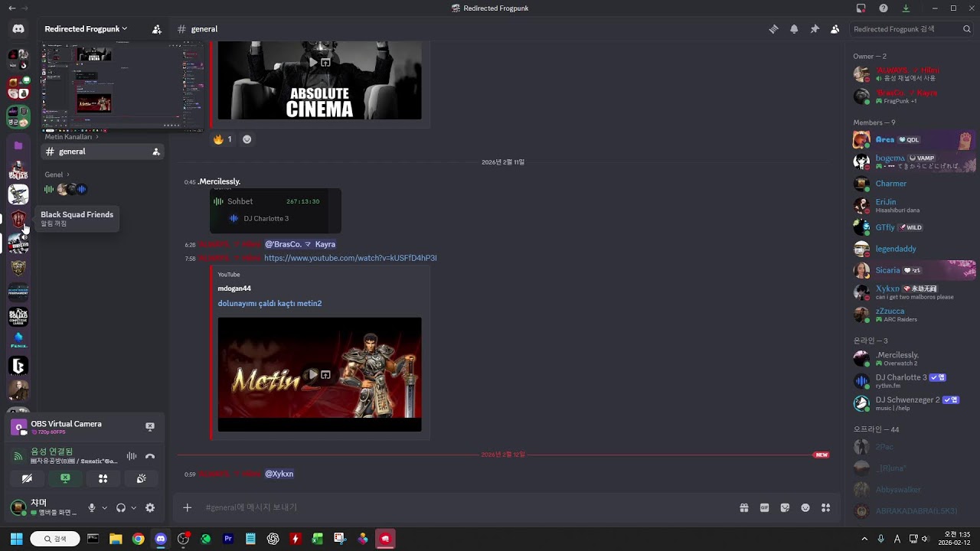Open volume control in system tray

click(925, 539)
